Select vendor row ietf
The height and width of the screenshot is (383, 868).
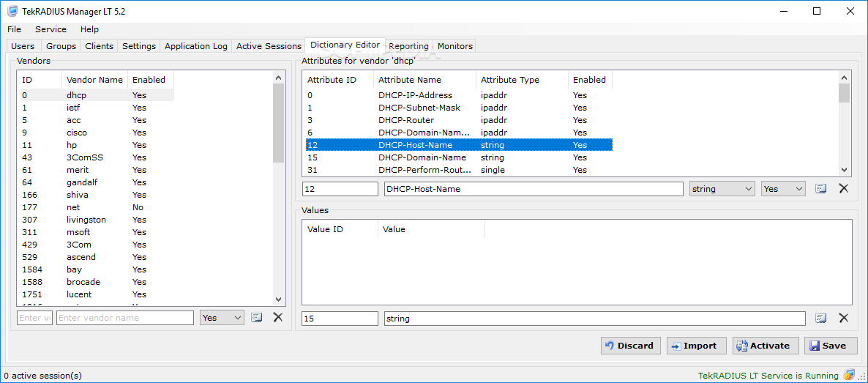pos(97,108)
